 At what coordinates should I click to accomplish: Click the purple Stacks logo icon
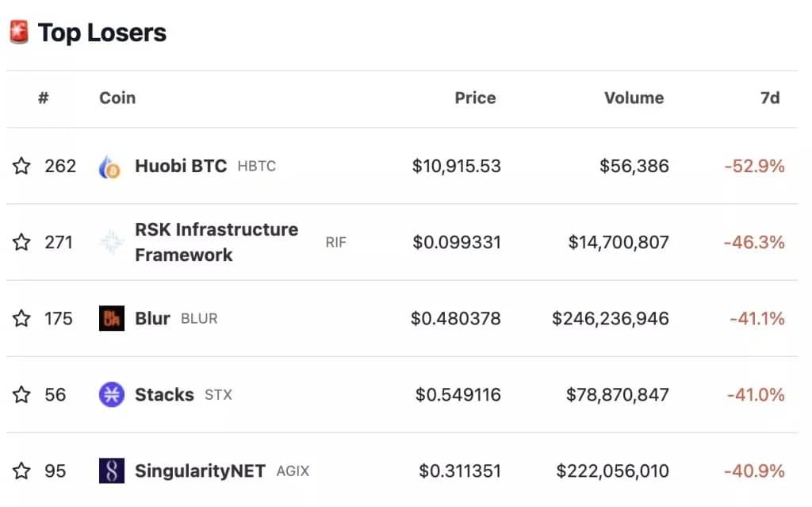pyautogui.click(x=111, y=394)
